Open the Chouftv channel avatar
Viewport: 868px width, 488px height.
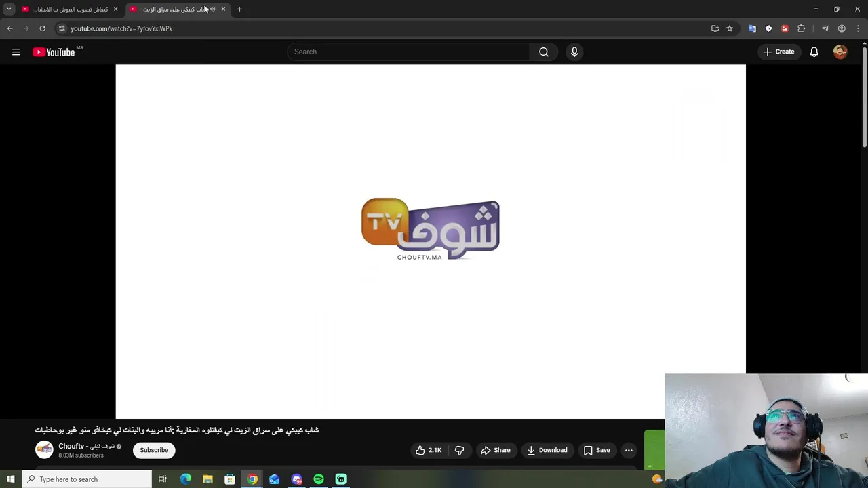44,450
